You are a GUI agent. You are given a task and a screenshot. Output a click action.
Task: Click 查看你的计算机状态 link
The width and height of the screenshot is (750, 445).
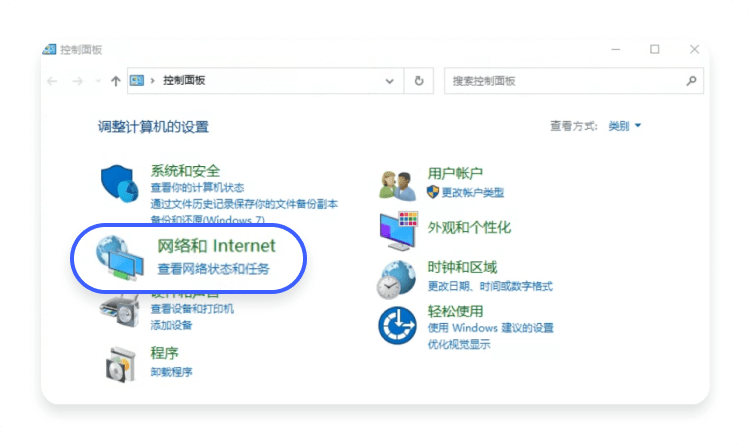(197, 188)
